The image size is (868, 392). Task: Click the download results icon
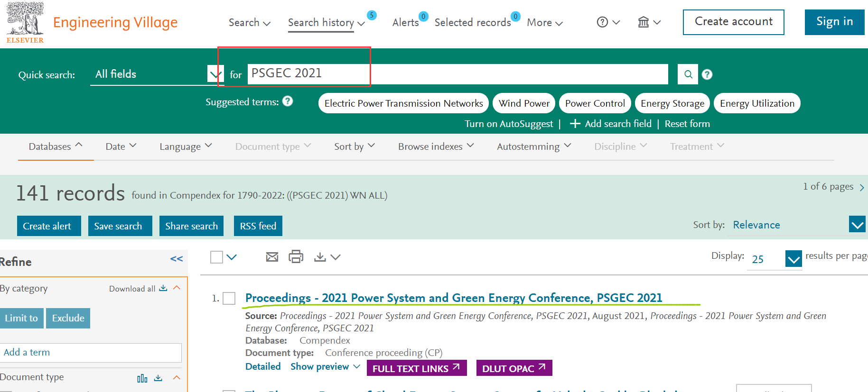coord(320,257)
